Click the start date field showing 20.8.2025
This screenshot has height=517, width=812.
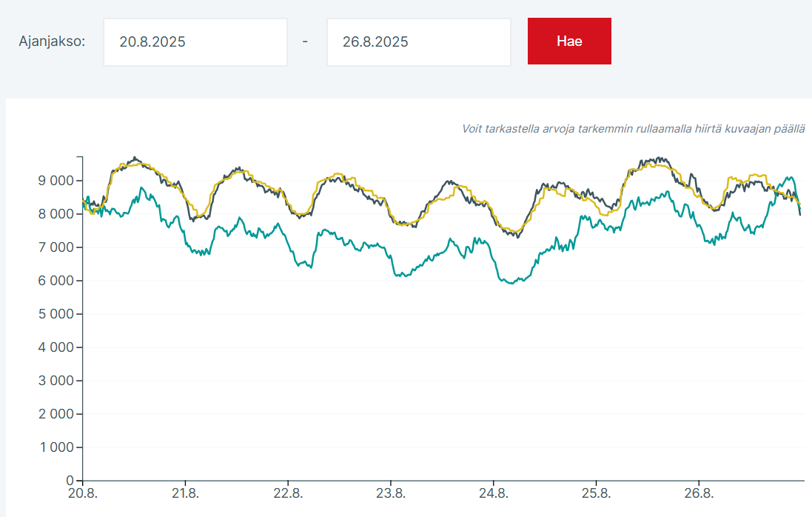click(195, 42)
